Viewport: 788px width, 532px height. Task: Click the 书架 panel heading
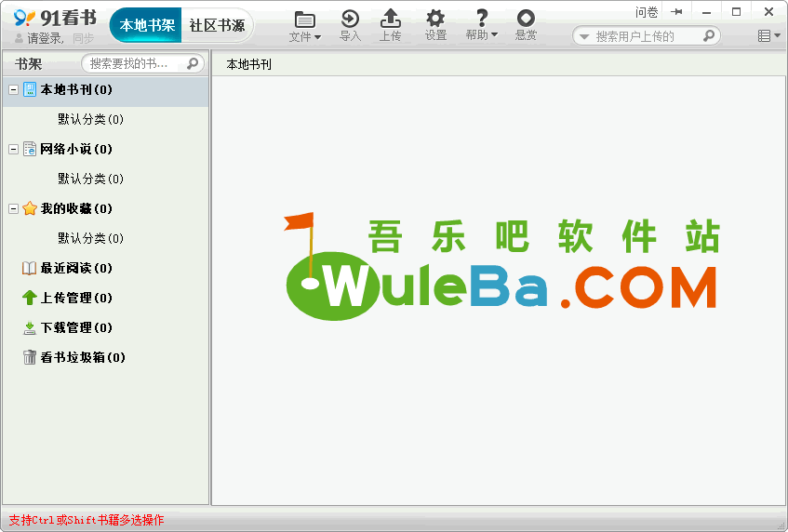[x=29, y=64]
